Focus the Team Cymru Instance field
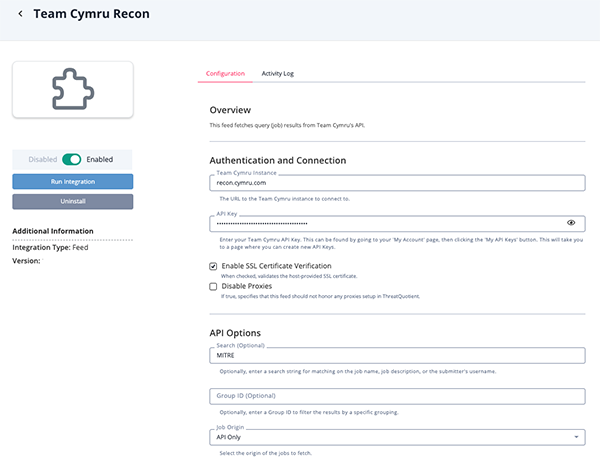Viewport: 600px width, 460px height. click(397, 183)
